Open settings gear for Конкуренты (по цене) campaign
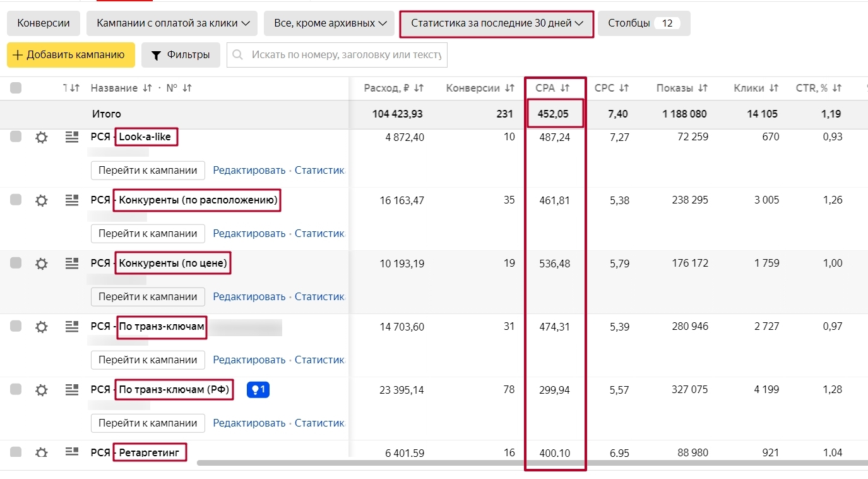 [x=42, y=264]
